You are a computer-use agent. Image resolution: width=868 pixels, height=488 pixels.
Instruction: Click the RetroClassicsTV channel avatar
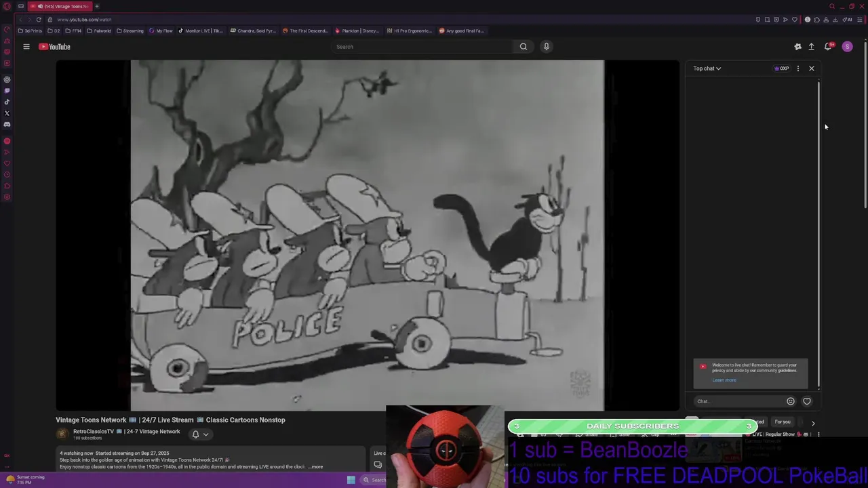(62, 434)
